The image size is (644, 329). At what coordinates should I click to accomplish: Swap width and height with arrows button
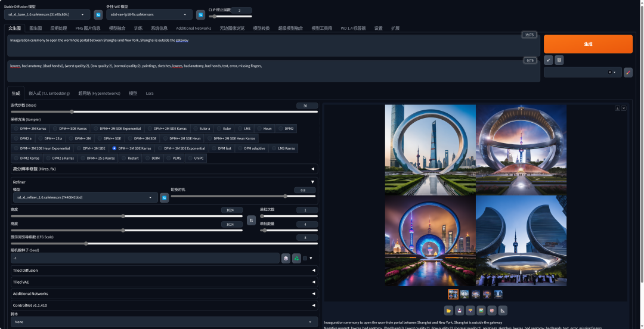(251, 220)
